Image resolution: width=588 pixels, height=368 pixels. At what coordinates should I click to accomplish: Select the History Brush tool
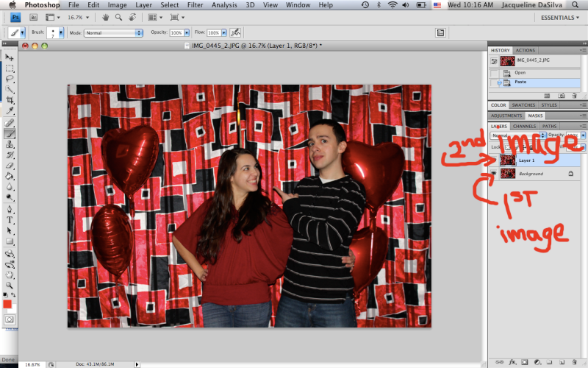(x=10, y=155)
